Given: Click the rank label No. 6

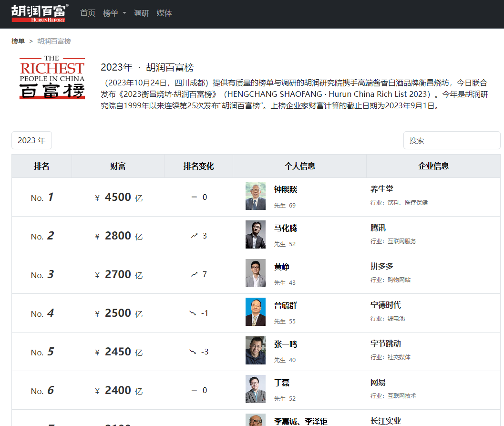Looking at the screenshot, I should tap(42, 390).
